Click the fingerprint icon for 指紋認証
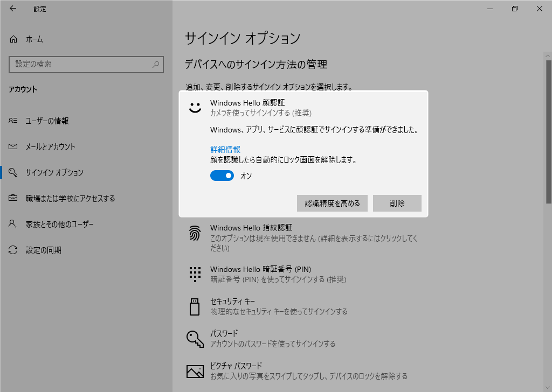 pos(195,233)
